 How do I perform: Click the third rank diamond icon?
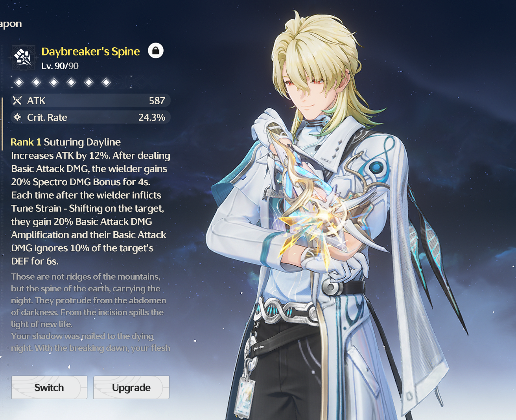point(54,82)
